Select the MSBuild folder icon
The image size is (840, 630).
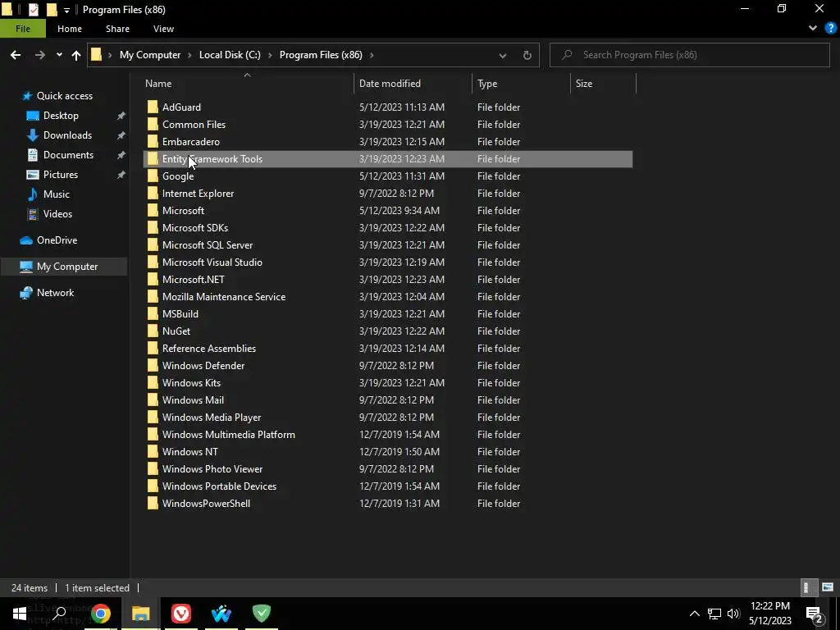pyautogui.click(x=153, y=314)
